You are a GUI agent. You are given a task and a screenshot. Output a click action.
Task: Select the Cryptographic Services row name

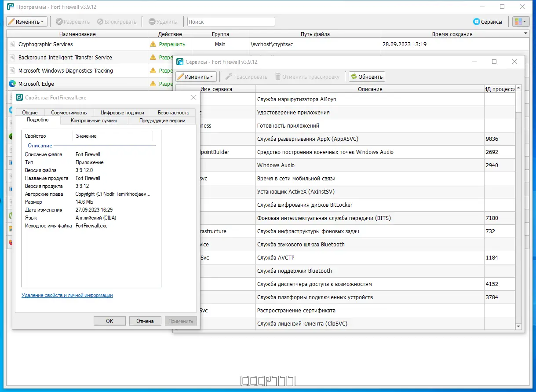(x=45, y=44)
